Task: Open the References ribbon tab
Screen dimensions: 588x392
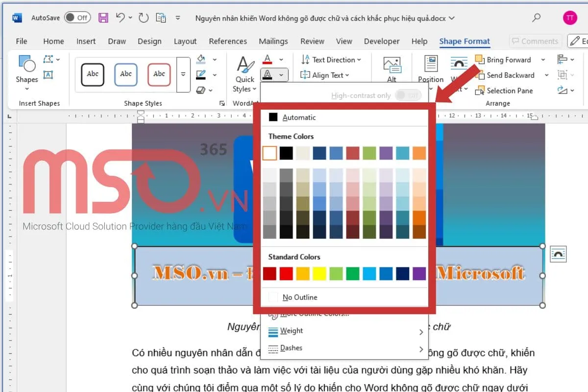Action: tap(228, 41)
